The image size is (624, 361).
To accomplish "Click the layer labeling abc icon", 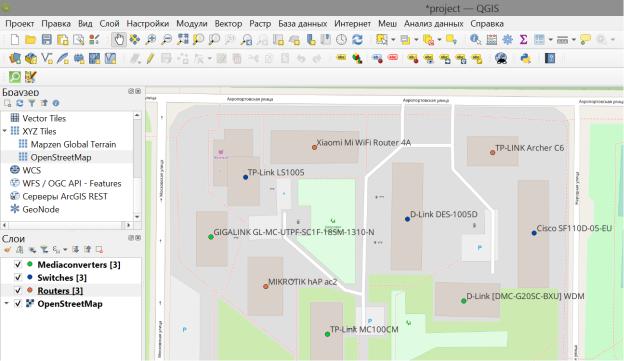I will (341, 58).
